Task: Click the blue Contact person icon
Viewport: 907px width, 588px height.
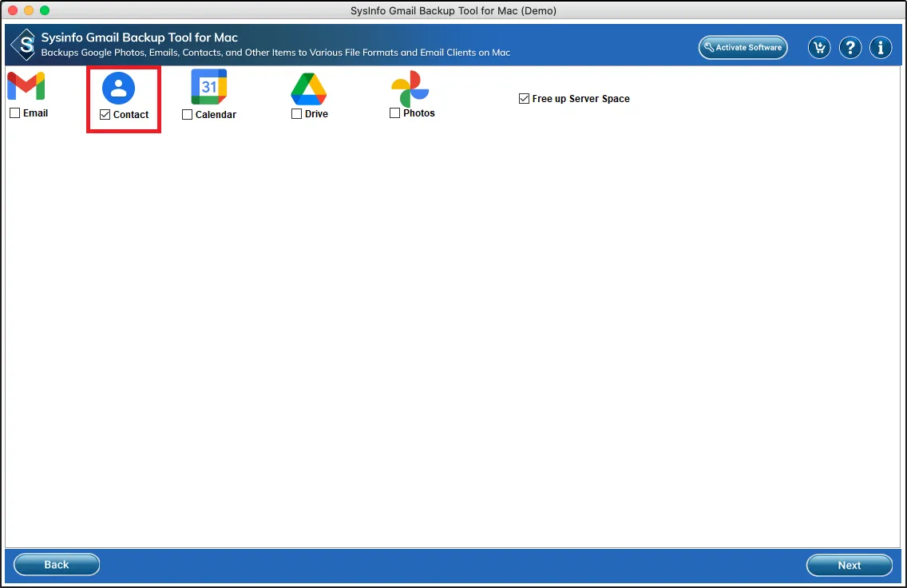Action: pyautogui.click(x=119, y=88)
